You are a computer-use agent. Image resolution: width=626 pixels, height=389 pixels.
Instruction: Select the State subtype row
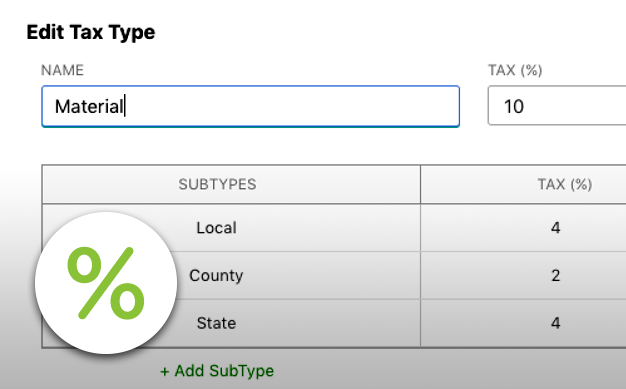point(334,323)
